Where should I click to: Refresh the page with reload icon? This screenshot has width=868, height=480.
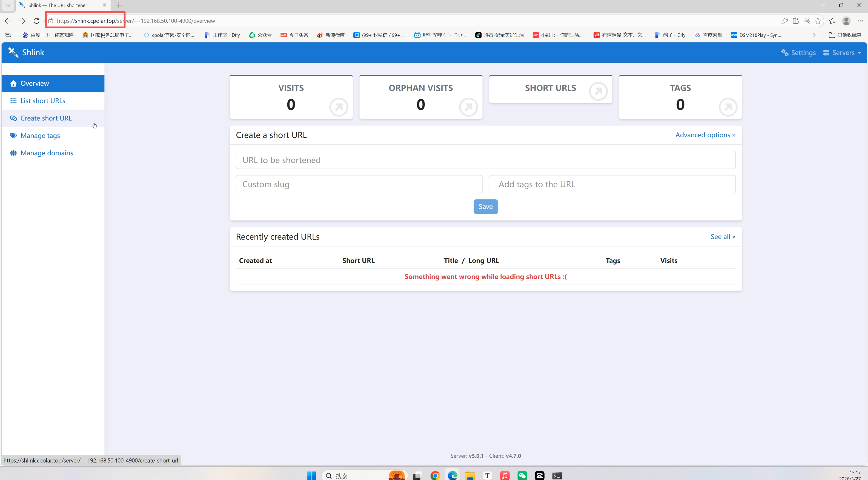(x=36, y=21)
